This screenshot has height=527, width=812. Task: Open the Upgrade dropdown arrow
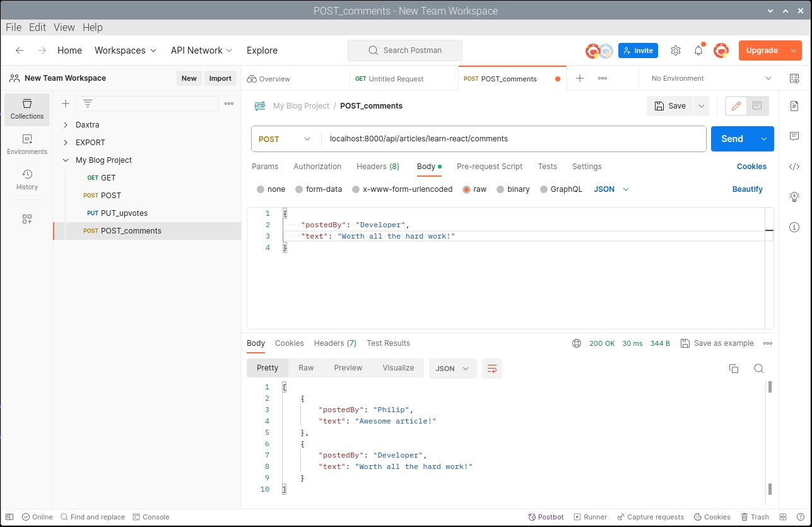tap(794, 50)
